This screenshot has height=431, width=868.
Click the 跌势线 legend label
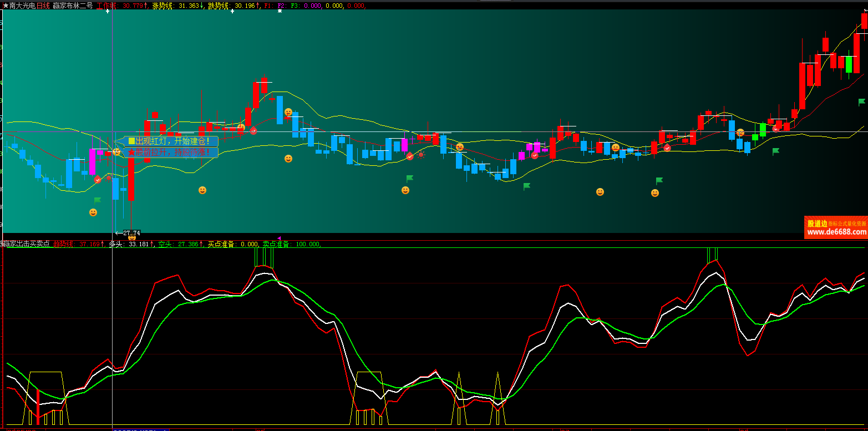coord(219,6)
